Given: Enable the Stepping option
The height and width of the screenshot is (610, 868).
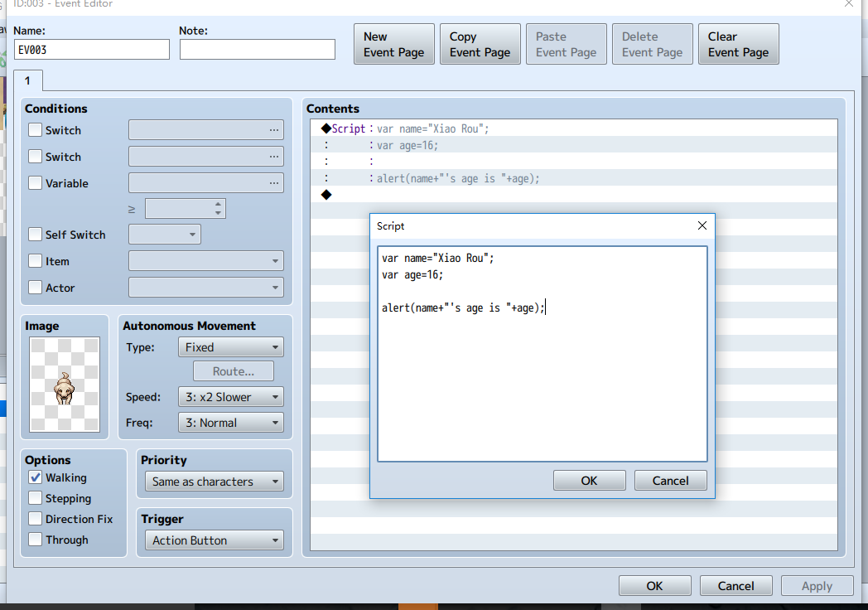Looking at the screenshot, I should [x=35, y=498].
